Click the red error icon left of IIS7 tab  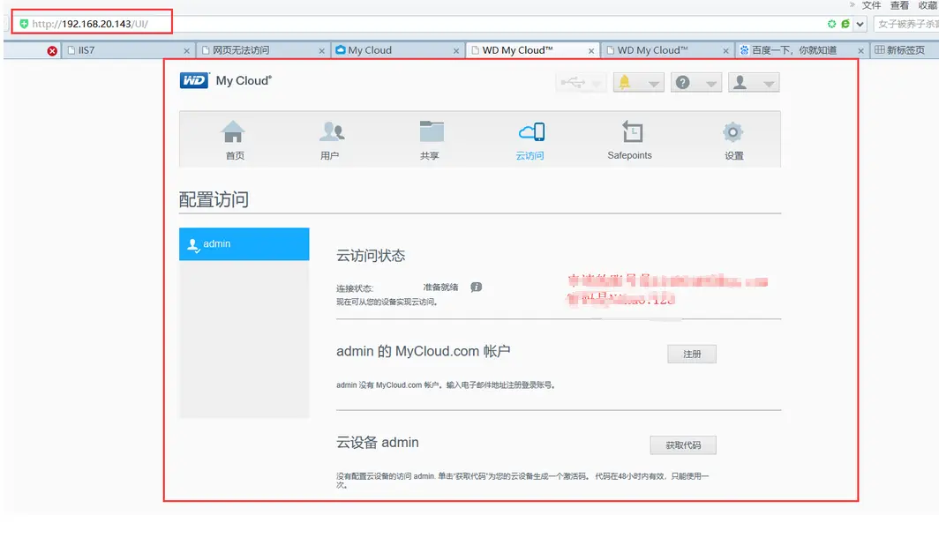pyautogui.click(x=52, y=51)
